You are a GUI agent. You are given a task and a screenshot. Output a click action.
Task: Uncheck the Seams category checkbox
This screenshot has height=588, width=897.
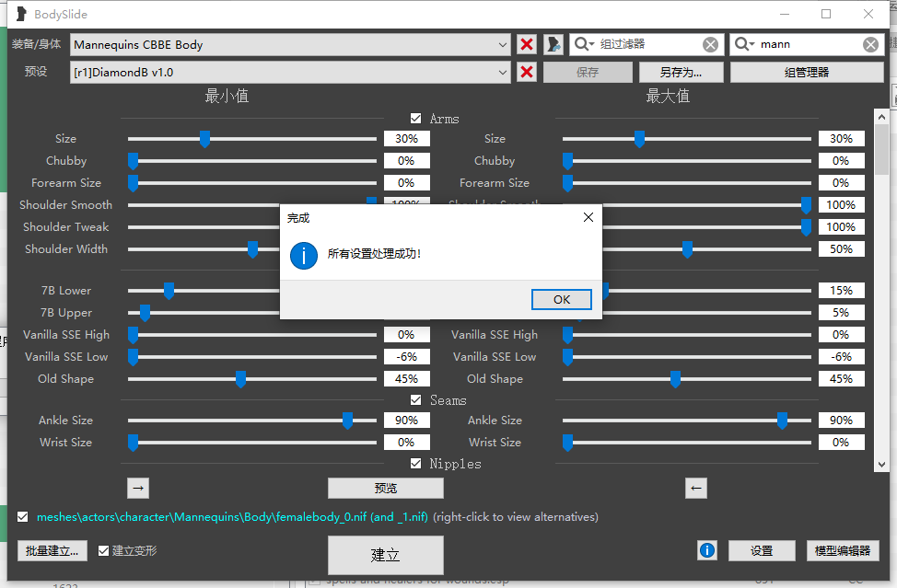coord(416,400)
